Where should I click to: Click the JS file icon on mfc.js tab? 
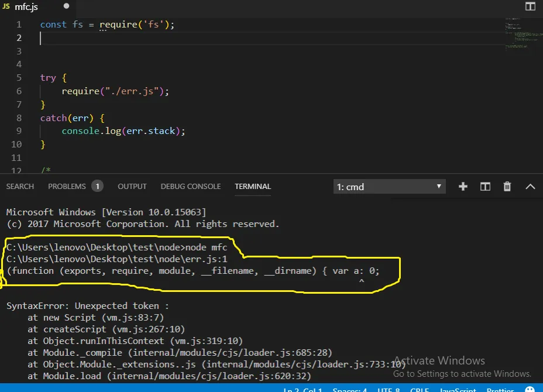[x=6, y=6]
